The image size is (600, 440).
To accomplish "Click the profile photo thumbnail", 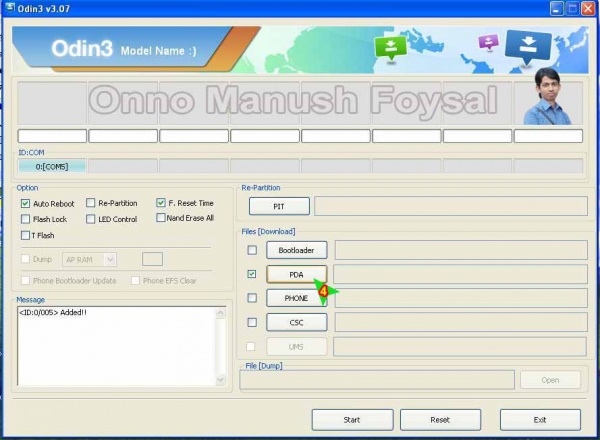I will click(x=548, y=96).
